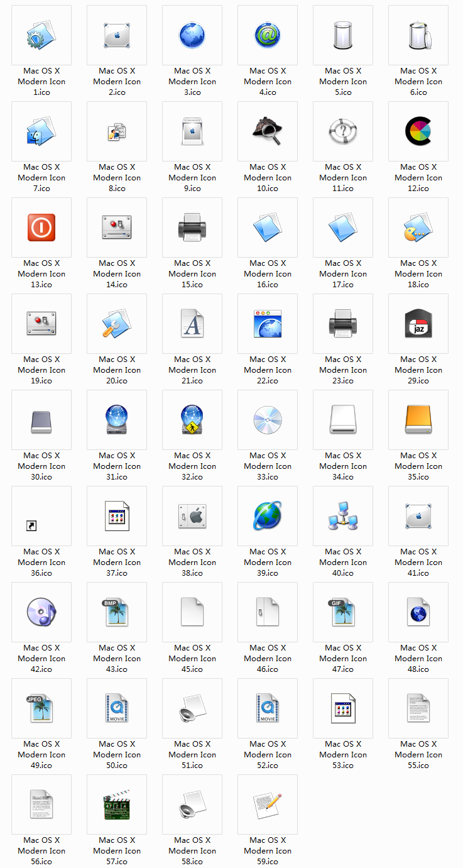Click the 'Mac OS X Modern Icon 17.ico' filename

(343, 274)
